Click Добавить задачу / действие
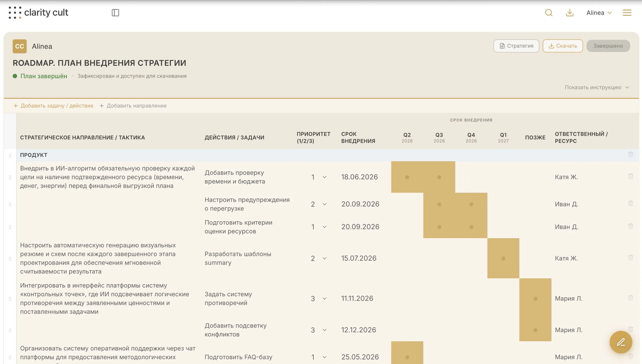The image size is (642, 364). (x=53, y=106)
